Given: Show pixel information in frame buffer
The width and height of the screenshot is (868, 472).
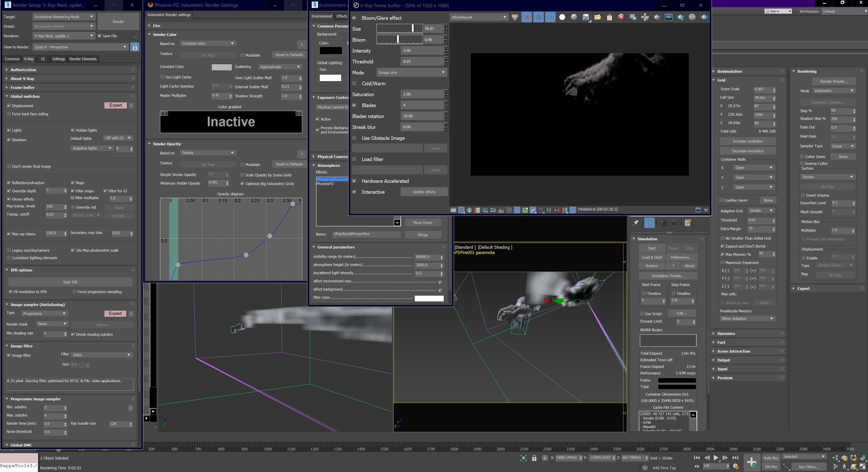Looking at the screenshot, I should click(x=469, y=210).
